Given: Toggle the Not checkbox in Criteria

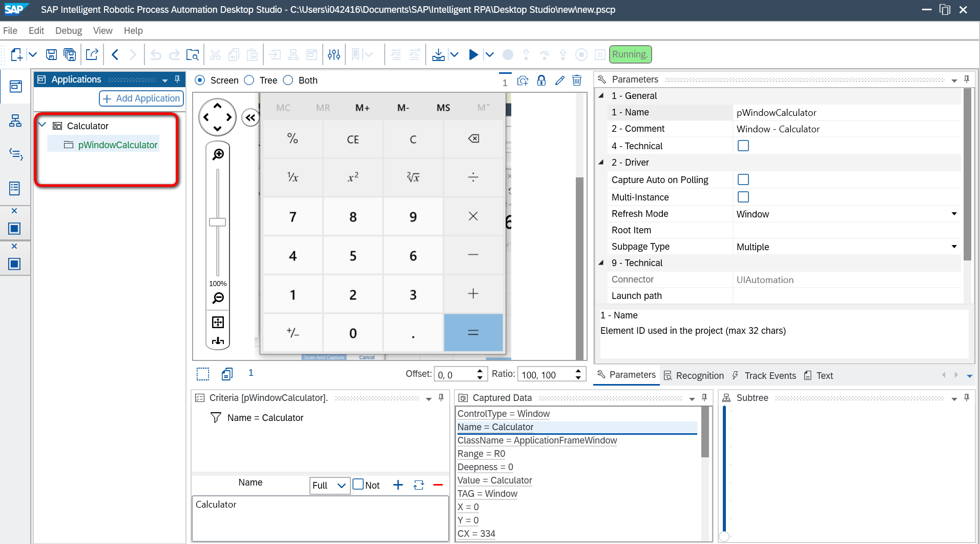Looking at the screenshot, I should (x=358, y=485).
